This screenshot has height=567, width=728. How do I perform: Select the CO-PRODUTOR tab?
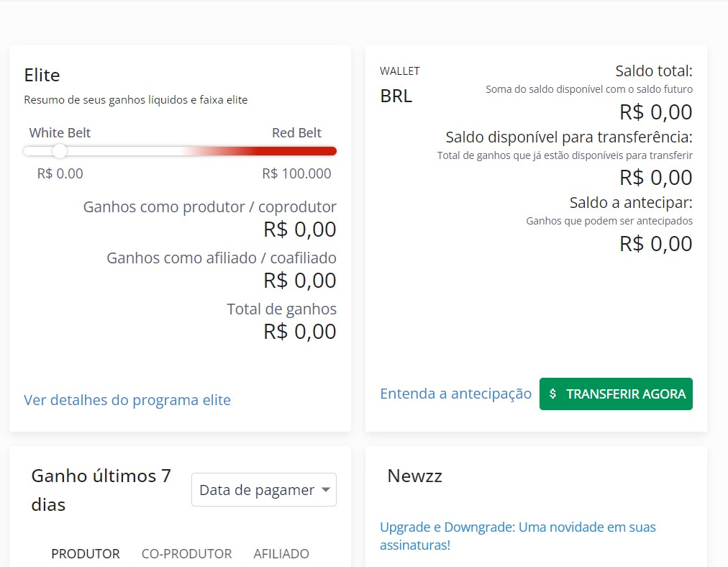[x=186, y=554]
